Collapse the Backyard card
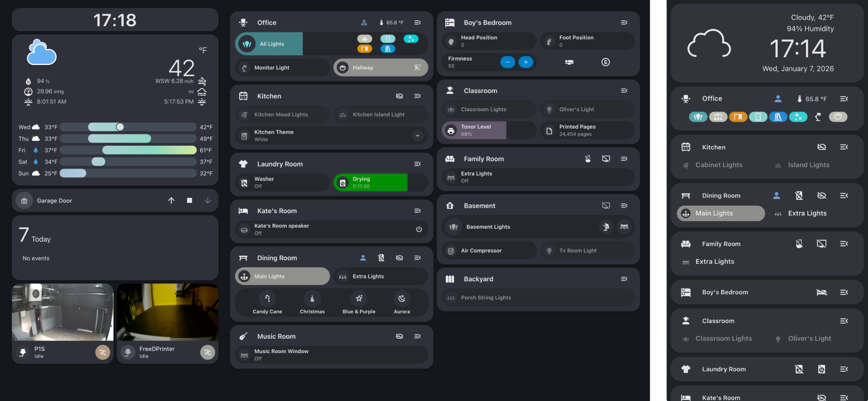Screen dimensions: 868x401 click(x=624, y=279)
